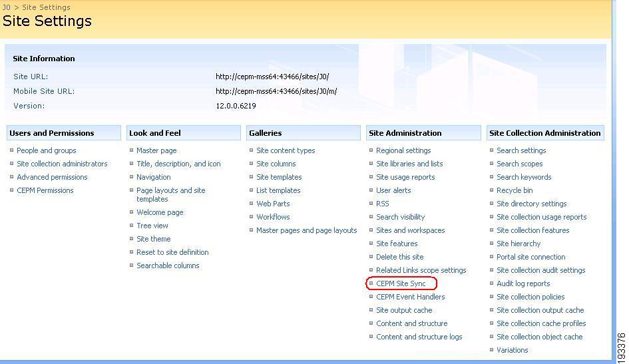
Task: Open Search keywords link
Action: tap(524, 177)
